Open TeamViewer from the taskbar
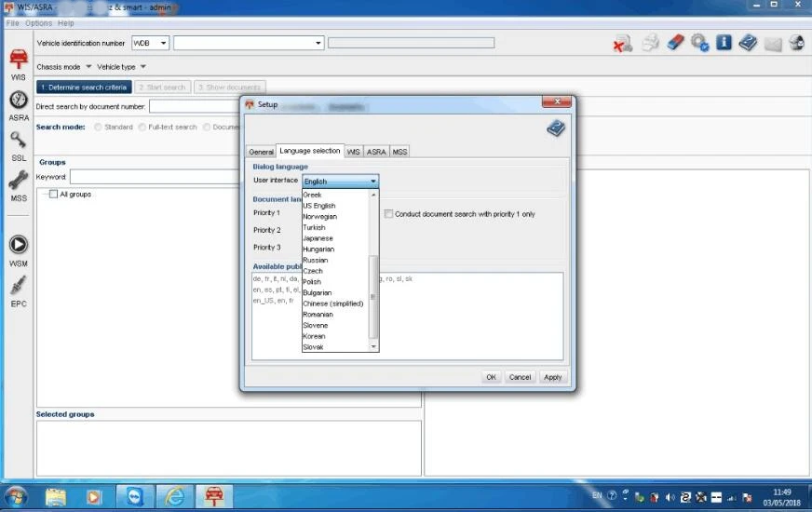Screen dimensions: 812x512 [x=135, y=497]
